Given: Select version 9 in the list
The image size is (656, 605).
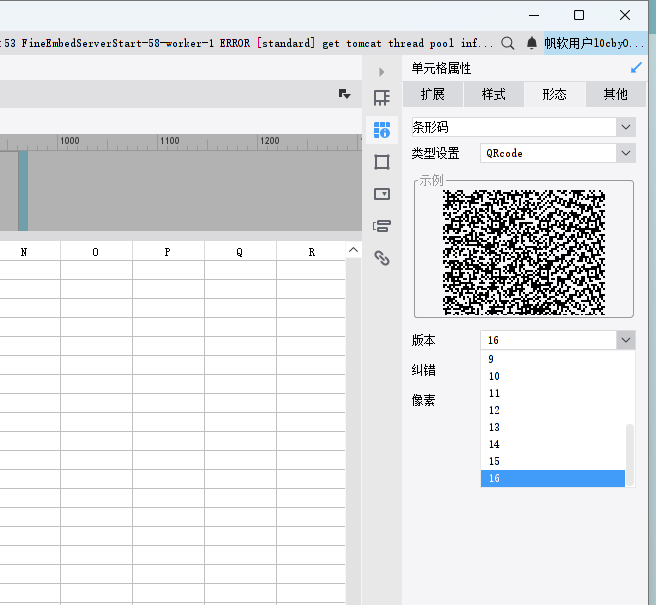Looking at the screenshot, I should (x=553, y=359).
